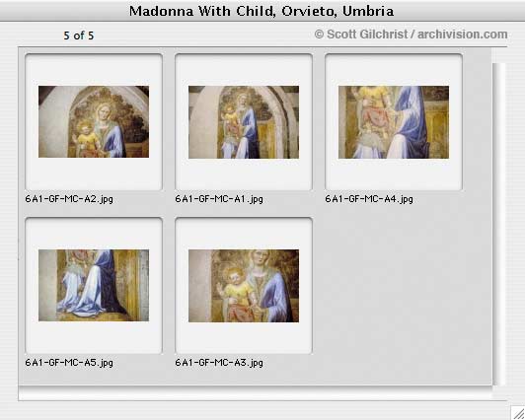Screen dimensions: 525x420
Task: Click the 6A1-GF-MC-A2.jpg filename label
Action: coord(69,199)
